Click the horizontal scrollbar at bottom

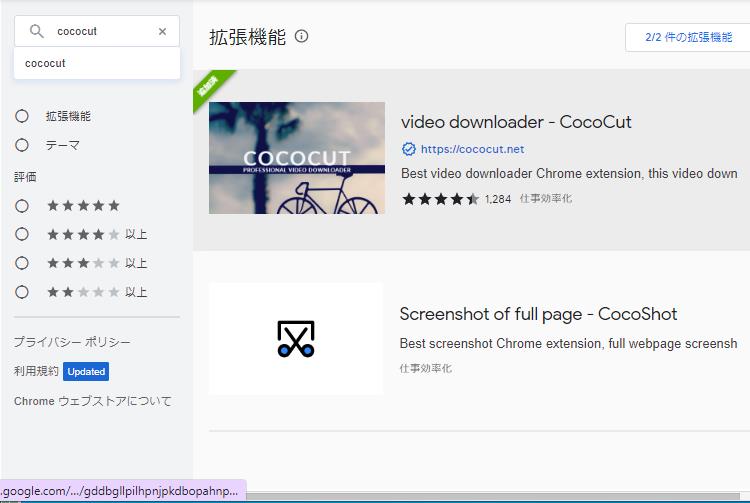tap(493, 496)
